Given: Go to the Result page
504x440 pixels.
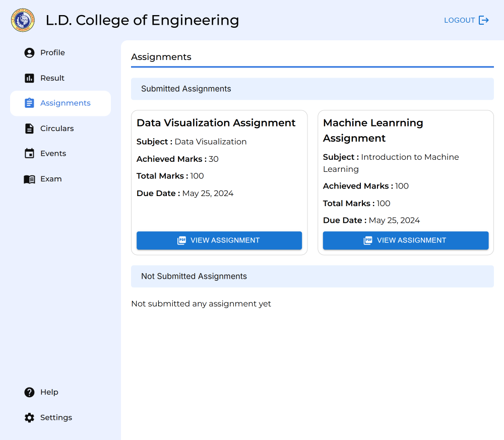Looking at the screenshot, I should point(52,78).
